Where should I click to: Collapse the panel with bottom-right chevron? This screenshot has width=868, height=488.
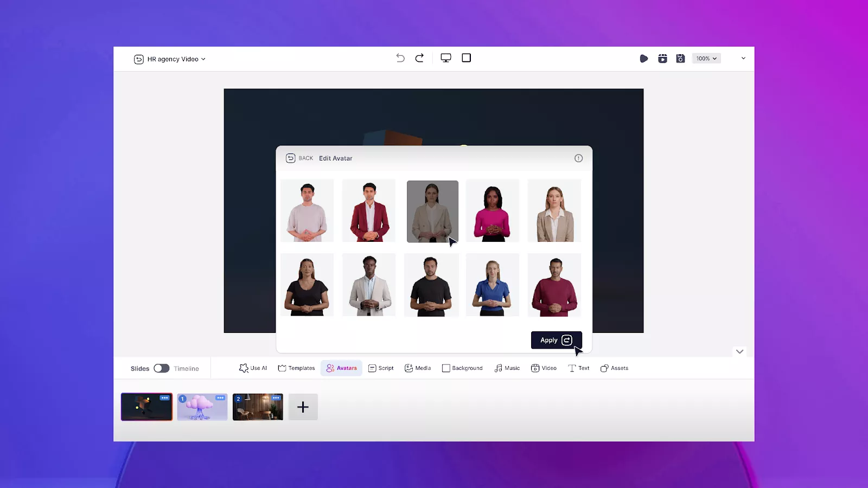point(739,351)
